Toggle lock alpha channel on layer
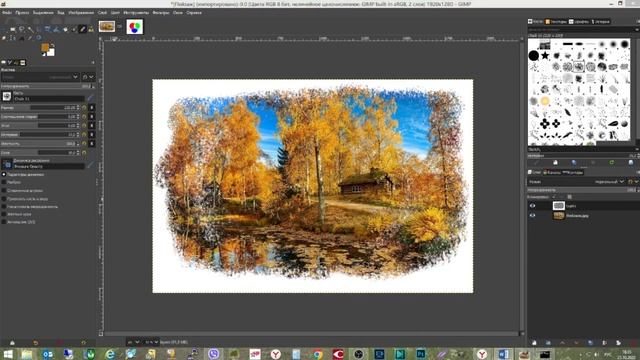Image resolution: width=640 pixels, height=360 pixels. coord(570,197)
